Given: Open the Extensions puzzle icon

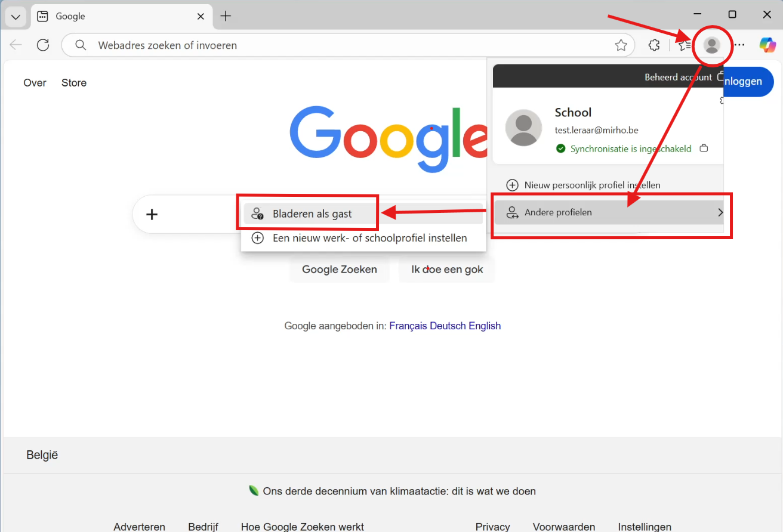Looking at the screenshot, I should point(654,45).
